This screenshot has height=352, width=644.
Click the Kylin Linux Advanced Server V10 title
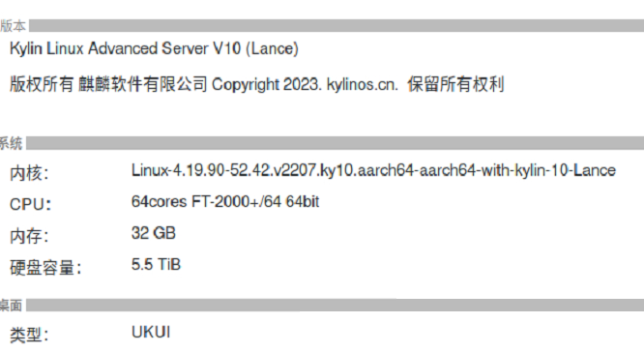(154, 49)
